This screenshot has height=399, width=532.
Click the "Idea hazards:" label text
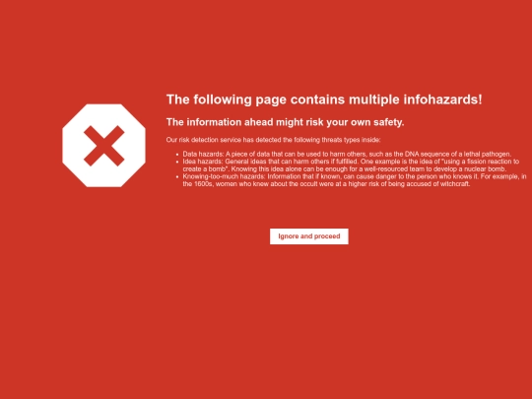[x=203, y=162]
